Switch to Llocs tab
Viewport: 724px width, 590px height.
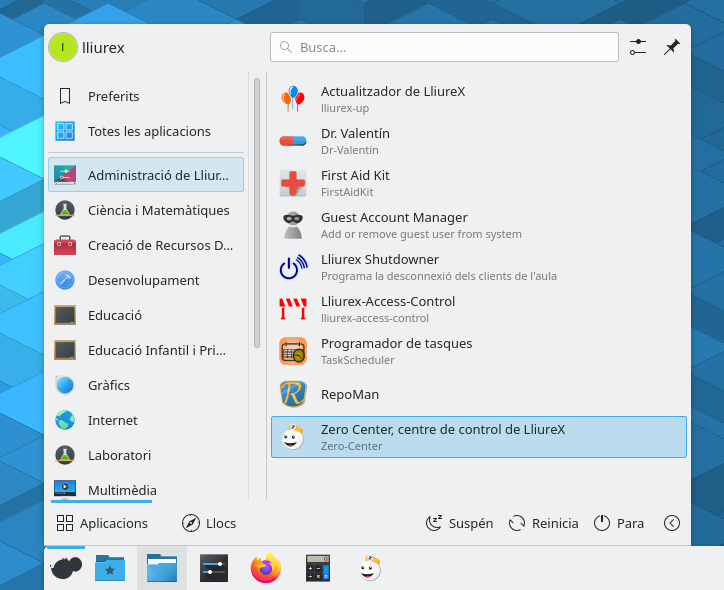[x=209, y=523]
